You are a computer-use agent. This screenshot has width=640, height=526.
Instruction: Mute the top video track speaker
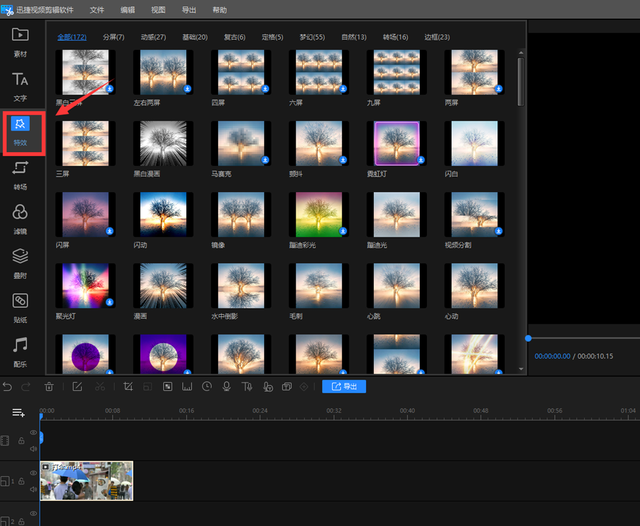click(x=33, y=448)
